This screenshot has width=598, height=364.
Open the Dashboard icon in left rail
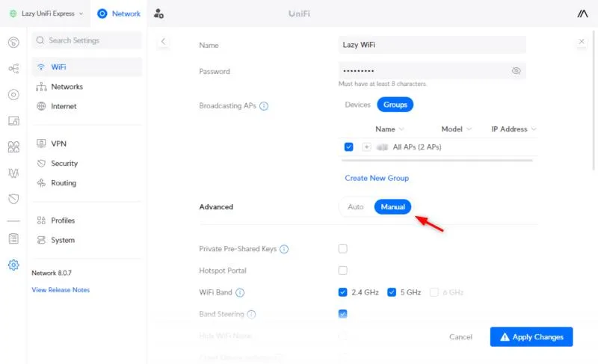click(13, 43)
